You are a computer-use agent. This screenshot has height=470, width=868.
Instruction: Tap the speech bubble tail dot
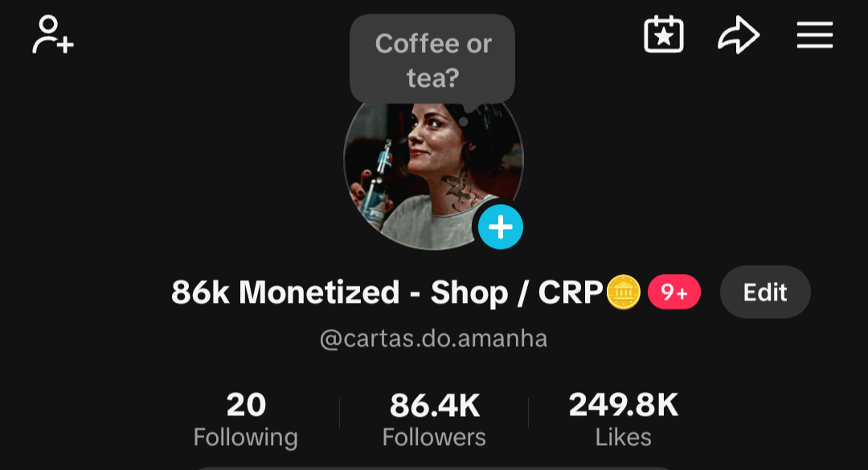464,121
